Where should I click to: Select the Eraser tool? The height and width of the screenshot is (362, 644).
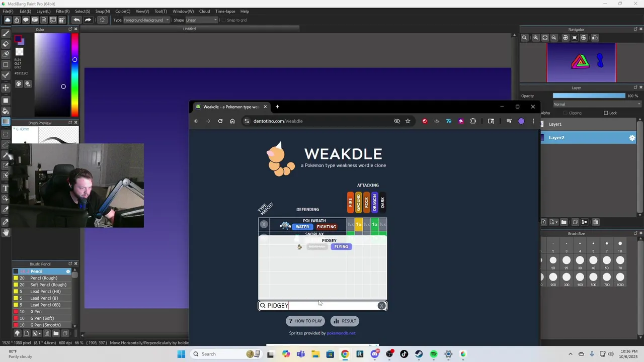(6, 44)
